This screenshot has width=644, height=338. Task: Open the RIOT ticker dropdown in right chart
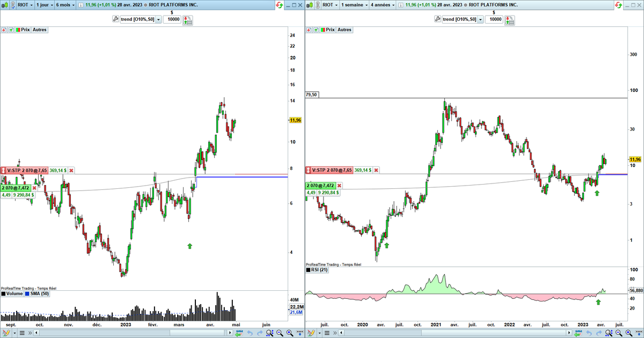pyautogui.click(x=330, y=5)
